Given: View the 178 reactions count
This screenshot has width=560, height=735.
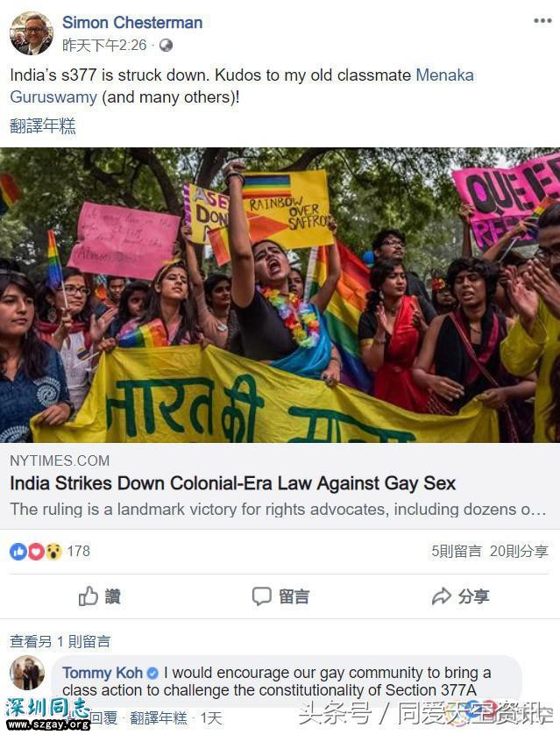Looking at the screenshot, I should pos(78,551).
